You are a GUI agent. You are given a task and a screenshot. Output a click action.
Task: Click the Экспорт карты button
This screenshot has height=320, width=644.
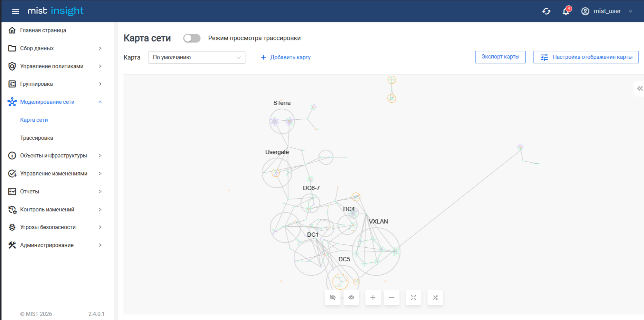coord(500,57)
